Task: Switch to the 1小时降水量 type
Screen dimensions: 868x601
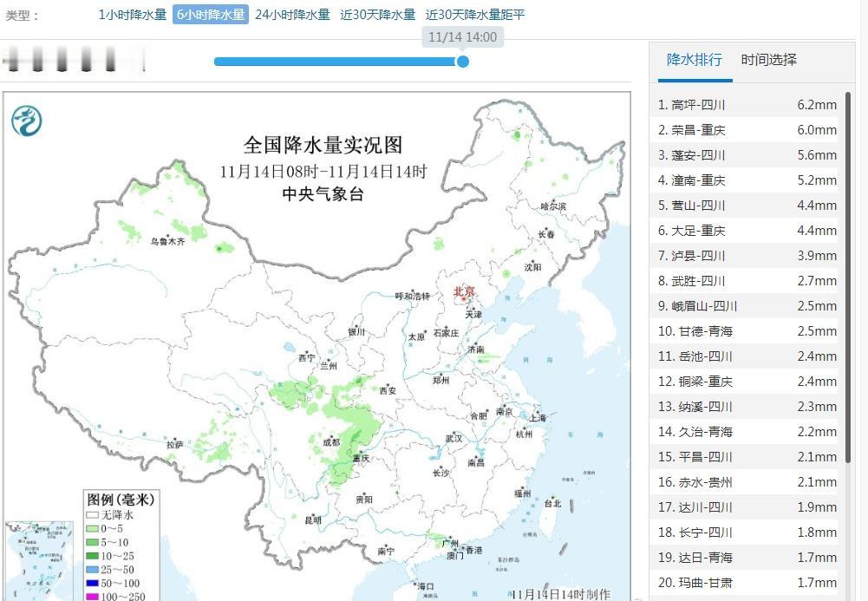Action: [132, 15]
